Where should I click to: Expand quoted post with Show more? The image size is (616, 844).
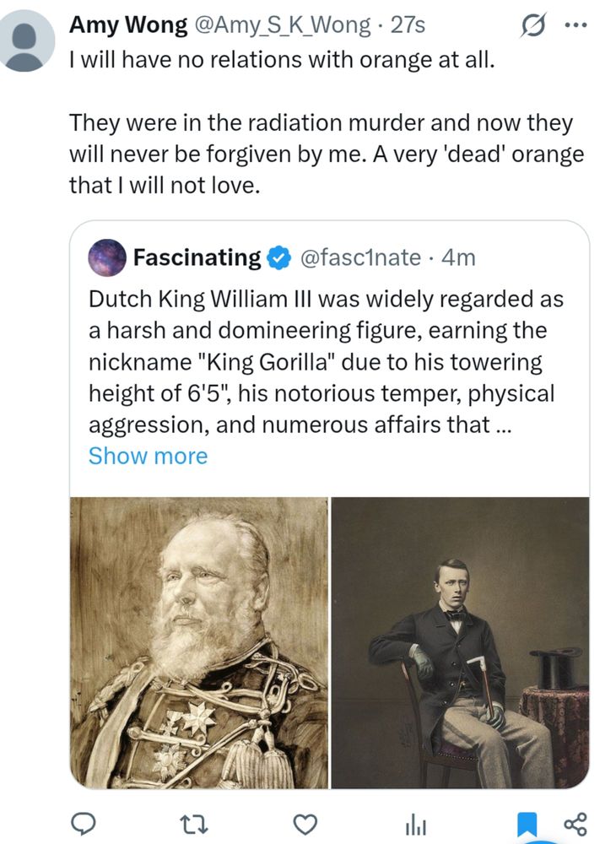click(x=148, y=456)
